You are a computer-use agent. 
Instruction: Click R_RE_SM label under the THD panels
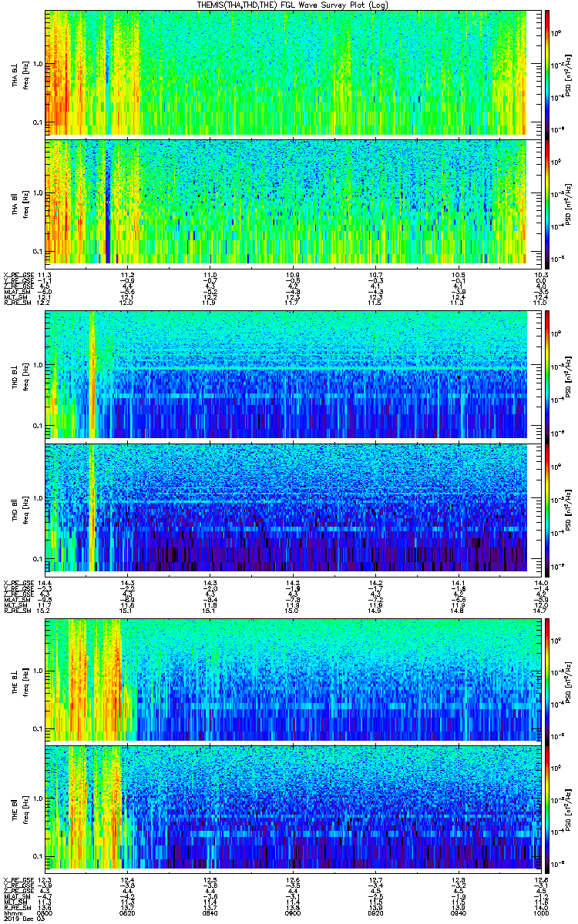(18, 611)
